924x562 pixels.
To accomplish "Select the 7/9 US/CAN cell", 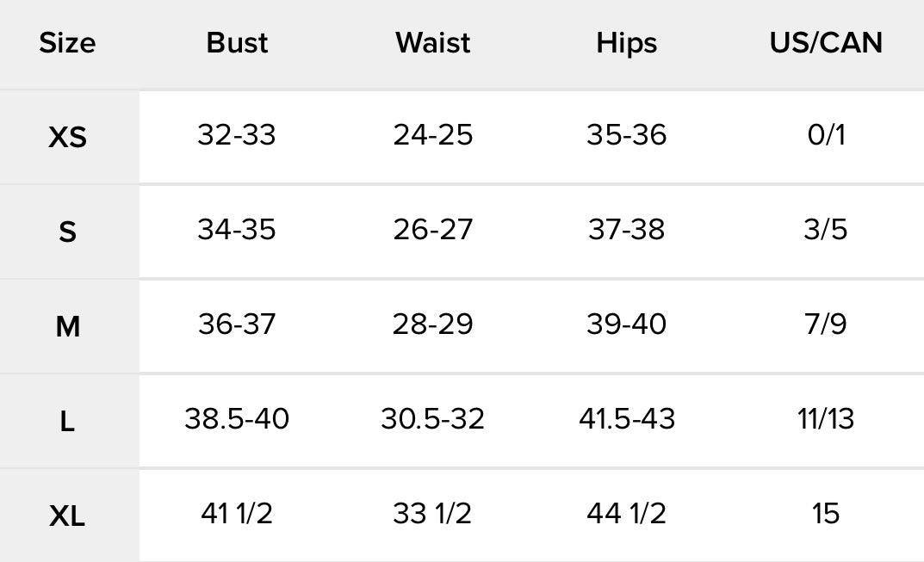I will click(826, 324).
